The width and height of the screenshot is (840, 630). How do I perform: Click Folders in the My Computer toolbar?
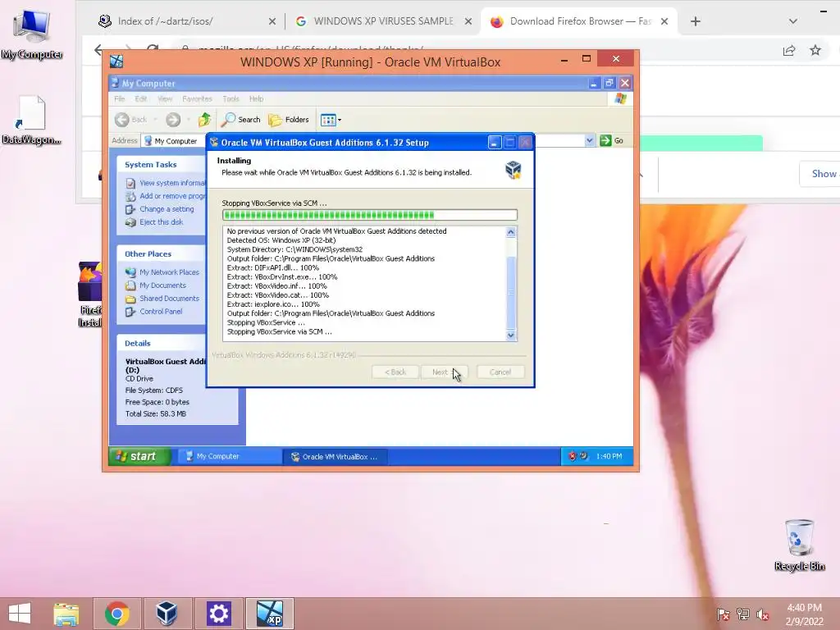(290, 120)
